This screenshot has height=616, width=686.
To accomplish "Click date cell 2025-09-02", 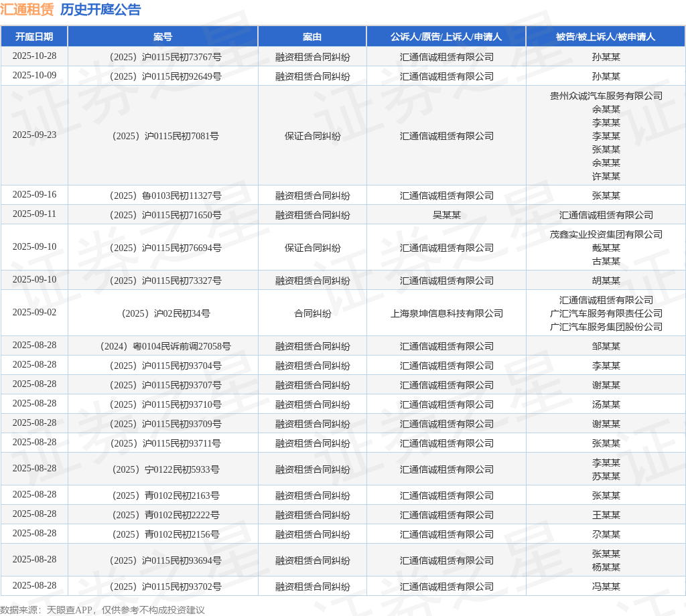I will pos(34,312).
